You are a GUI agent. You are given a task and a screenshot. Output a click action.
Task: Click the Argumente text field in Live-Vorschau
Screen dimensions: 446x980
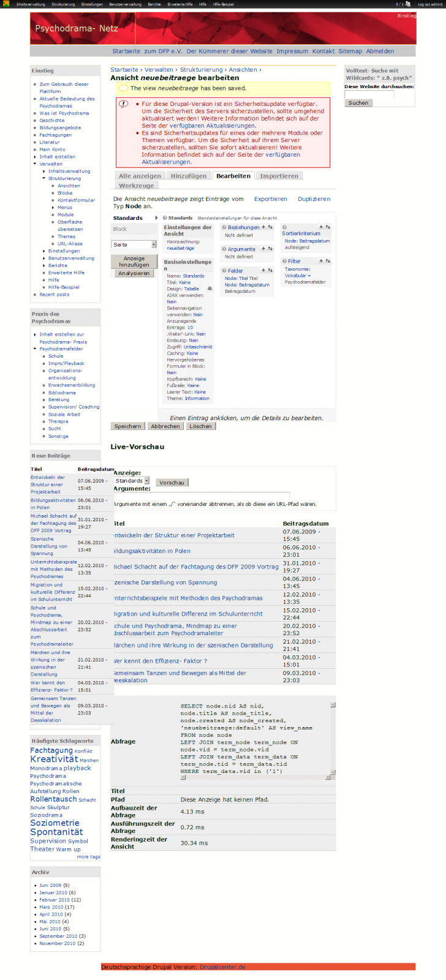pos(201,496)
